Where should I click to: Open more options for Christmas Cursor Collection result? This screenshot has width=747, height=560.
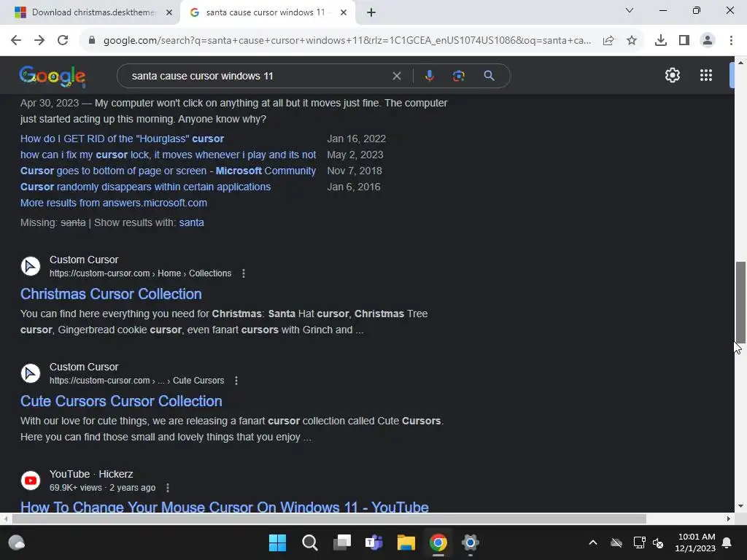click(x=244, y=273)
